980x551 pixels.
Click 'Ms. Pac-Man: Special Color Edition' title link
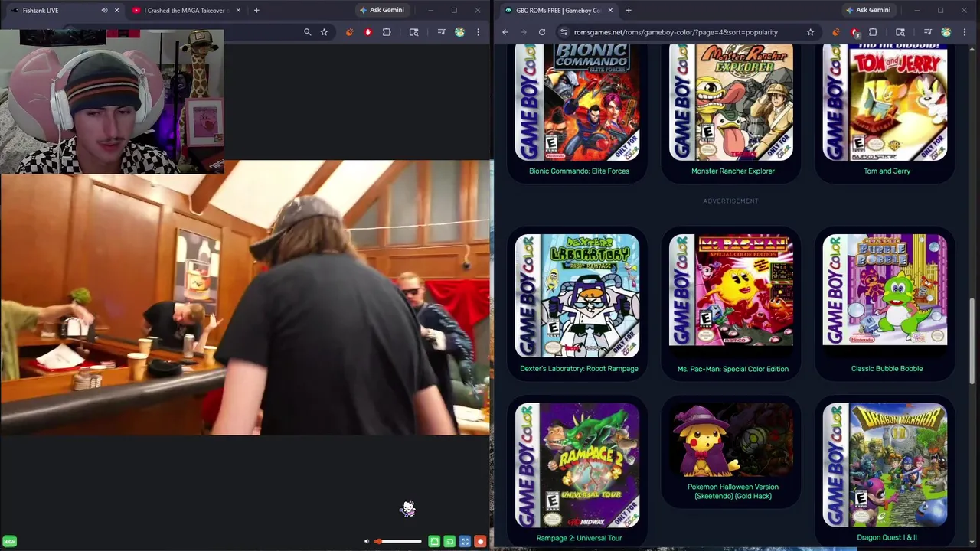click(x=733, y=369)
